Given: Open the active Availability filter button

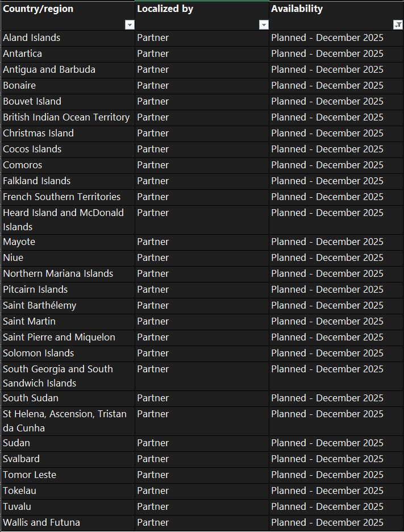Looking at the screenshot, I should pyautogui.click(x=397, y=25).
